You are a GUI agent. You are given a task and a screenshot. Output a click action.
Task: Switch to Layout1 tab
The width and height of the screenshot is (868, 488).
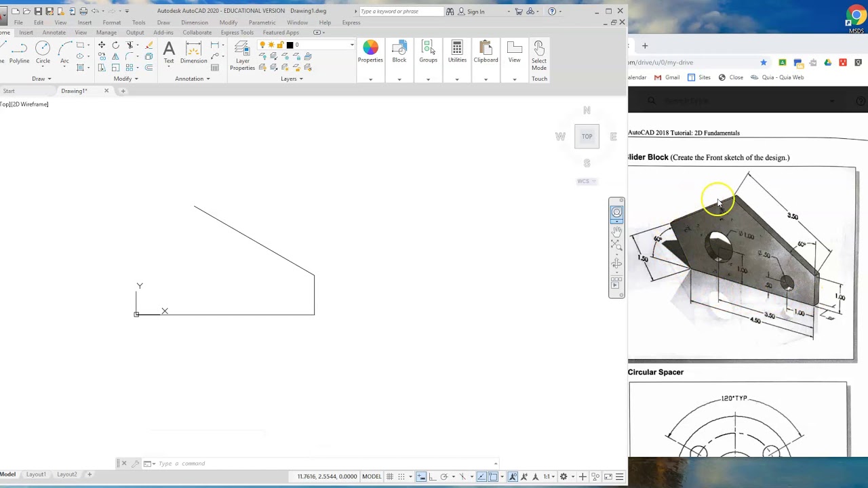tap(36, 474)
